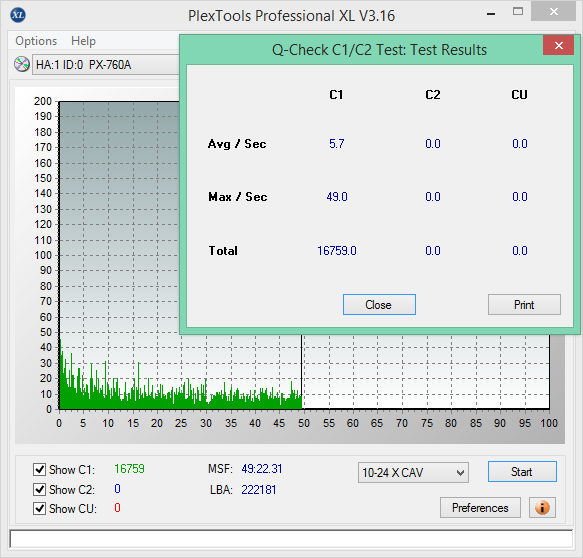The height and width of the screenshot is (558, 583).
Task: Click the PlexTools XL app logo icon
Action: point(18,15)
